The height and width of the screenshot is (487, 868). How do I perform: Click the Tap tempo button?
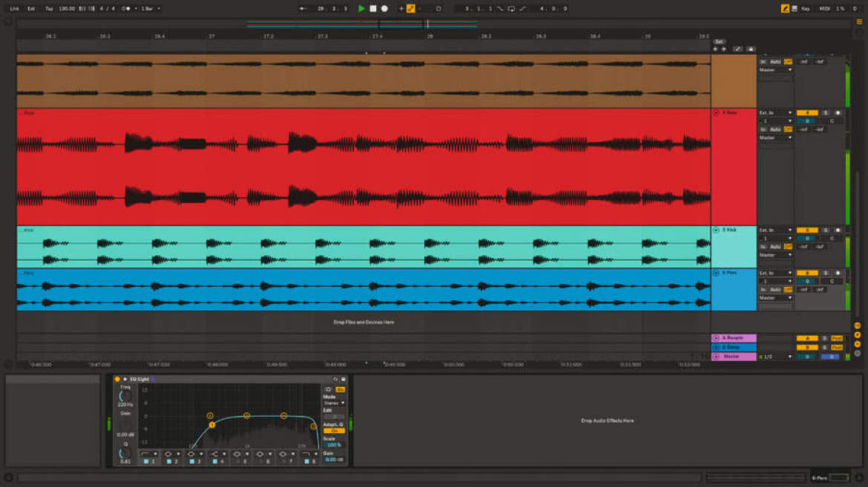pyautogui.click(x=49, y=8)
